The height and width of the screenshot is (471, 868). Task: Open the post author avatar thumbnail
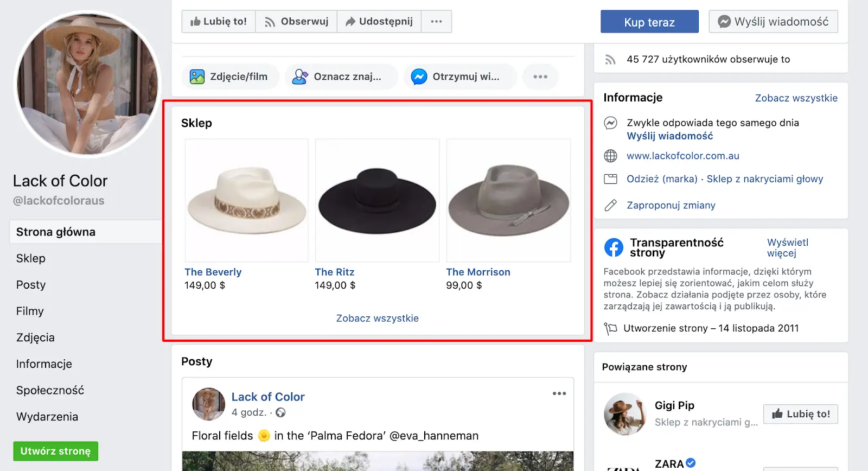point(208,404)
